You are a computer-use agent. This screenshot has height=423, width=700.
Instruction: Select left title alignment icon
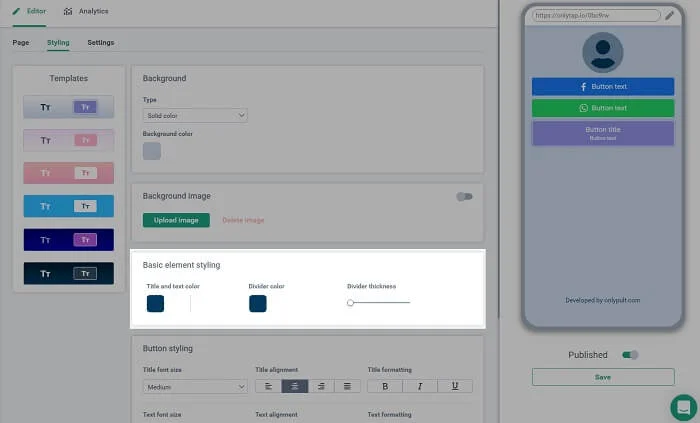click(269, 386)
